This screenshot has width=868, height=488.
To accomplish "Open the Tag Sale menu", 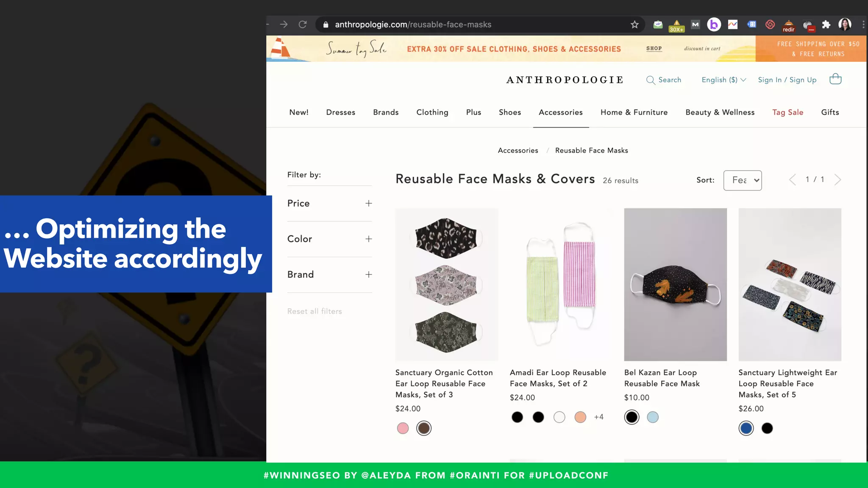I will (x=787, y=112).
